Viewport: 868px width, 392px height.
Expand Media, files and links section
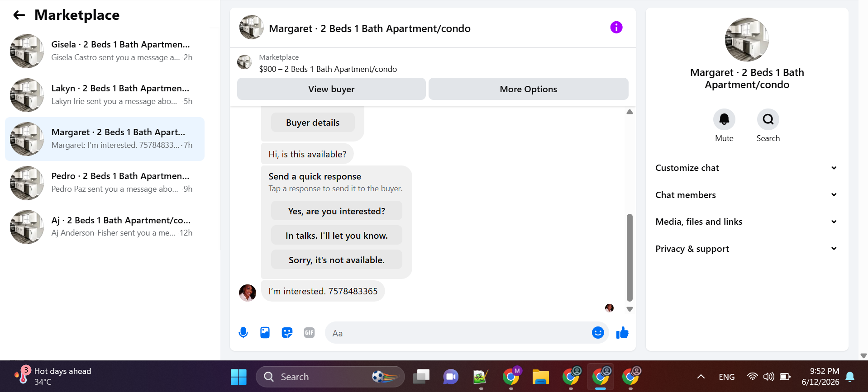click(746, 222)
